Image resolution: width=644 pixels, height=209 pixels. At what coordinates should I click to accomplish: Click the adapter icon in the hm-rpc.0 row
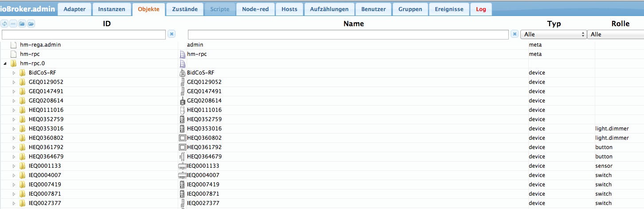[182, 63]
